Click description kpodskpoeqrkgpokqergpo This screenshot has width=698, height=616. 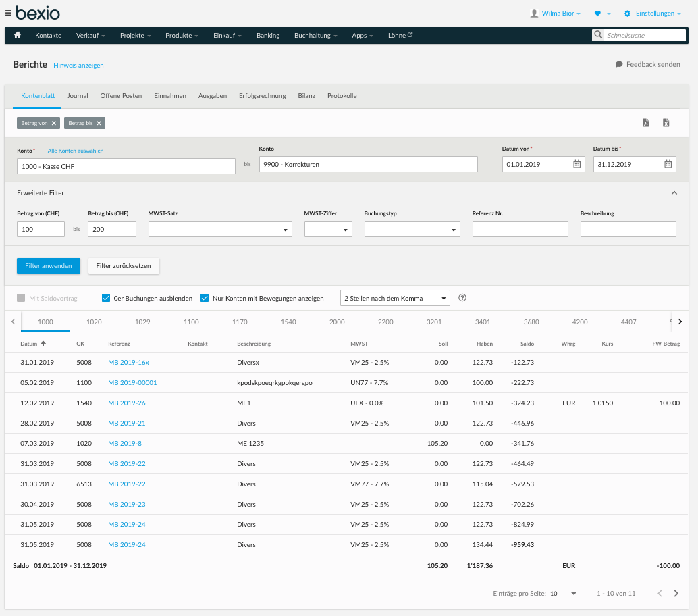[x=275, y=382]
